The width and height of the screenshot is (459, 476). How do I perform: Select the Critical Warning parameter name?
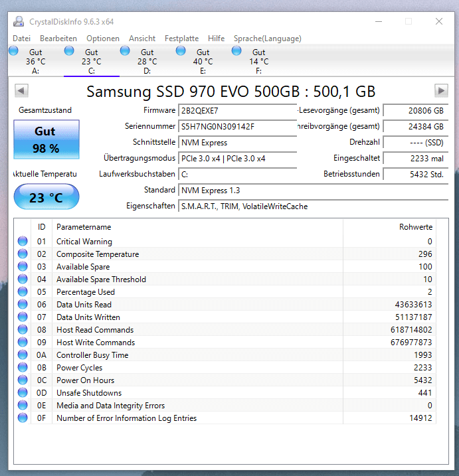(84, 242)
